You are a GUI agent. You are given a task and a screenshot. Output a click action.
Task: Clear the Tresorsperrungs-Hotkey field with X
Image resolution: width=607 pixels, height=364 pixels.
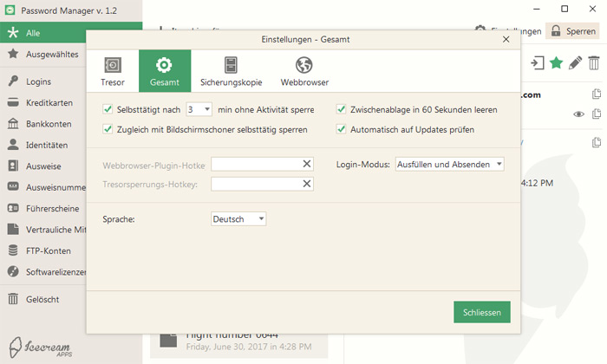pyautogui.click(x=307, y=184)
